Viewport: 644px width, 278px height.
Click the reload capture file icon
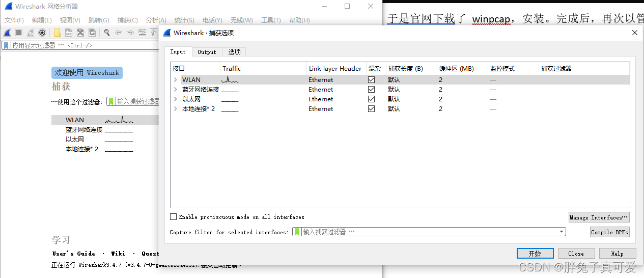click(x=92, y=33)
